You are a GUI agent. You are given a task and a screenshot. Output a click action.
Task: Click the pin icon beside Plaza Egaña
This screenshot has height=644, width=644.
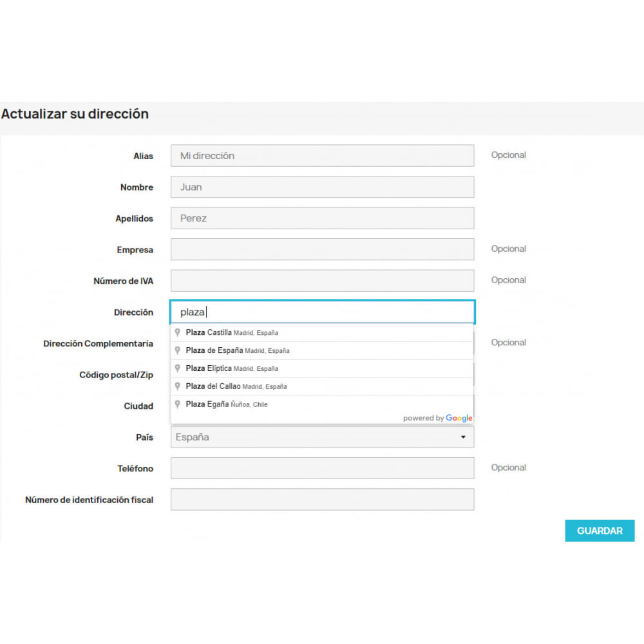click(x=178, y=404)
